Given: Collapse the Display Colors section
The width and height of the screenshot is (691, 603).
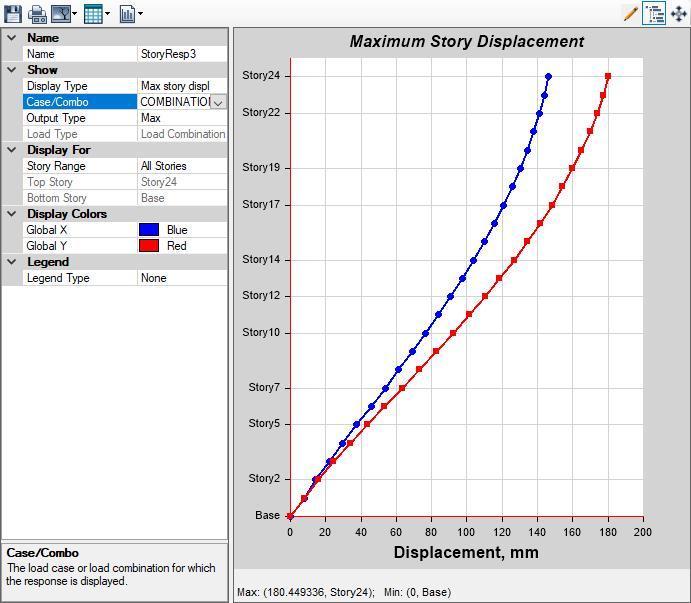Looking at the screenshot, I should click(12, 214).
